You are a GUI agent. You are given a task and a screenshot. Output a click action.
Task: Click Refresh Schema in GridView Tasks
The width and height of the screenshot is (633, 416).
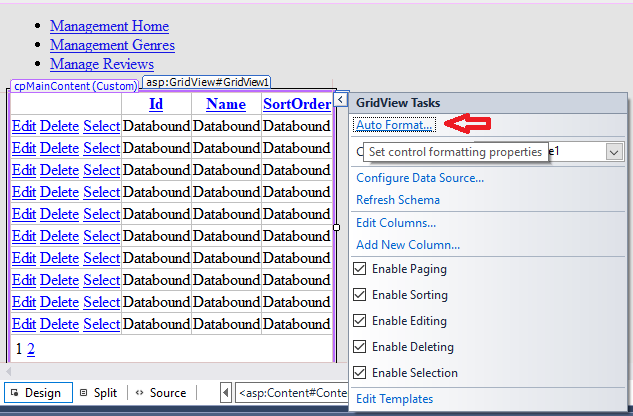tap(398, 200)
